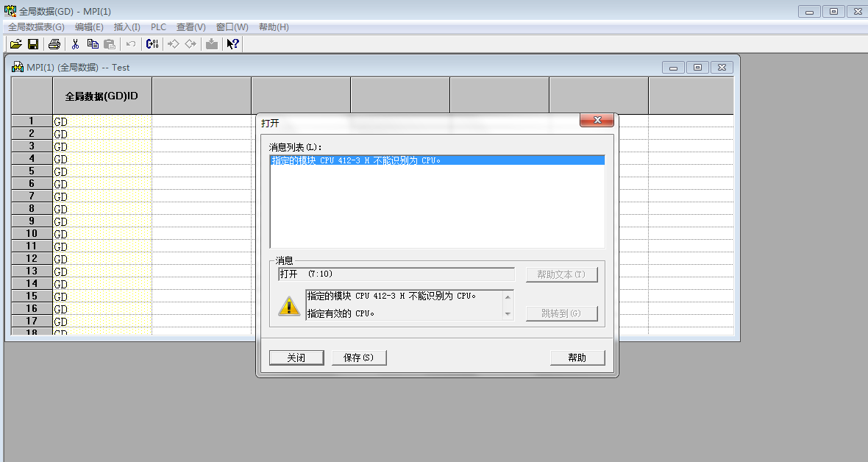Click the MPI(1) child window title icon
The width and height of the screenshot is (868, 462).
coord(18,67)
